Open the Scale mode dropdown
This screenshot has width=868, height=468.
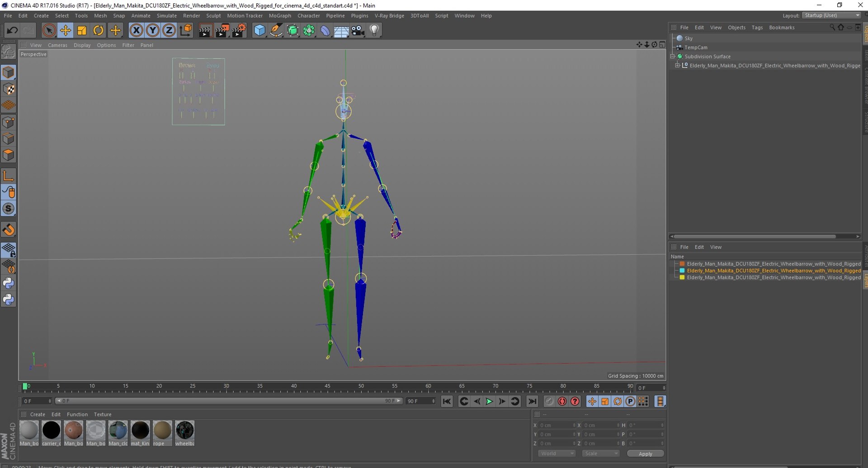pyautogui.click(x=600, y=454)
